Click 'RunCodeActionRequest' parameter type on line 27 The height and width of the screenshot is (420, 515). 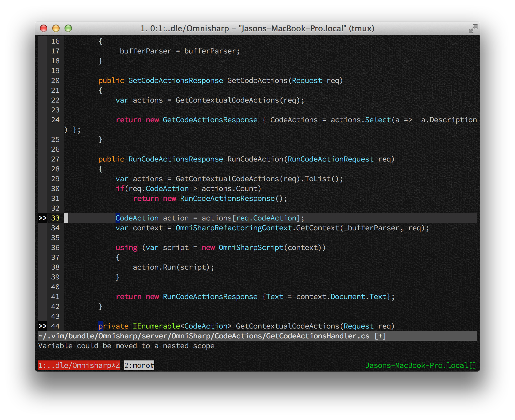click(x=331, y=159)
